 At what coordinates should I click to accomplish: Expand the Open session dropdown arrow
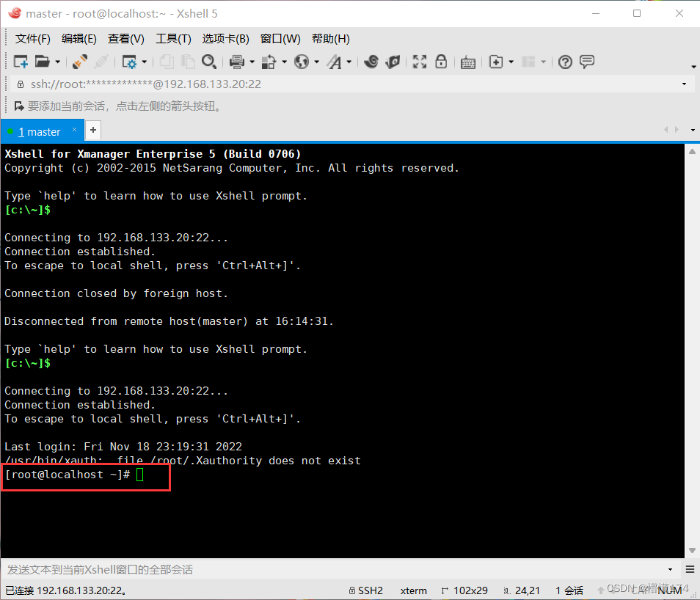point(56,62)
